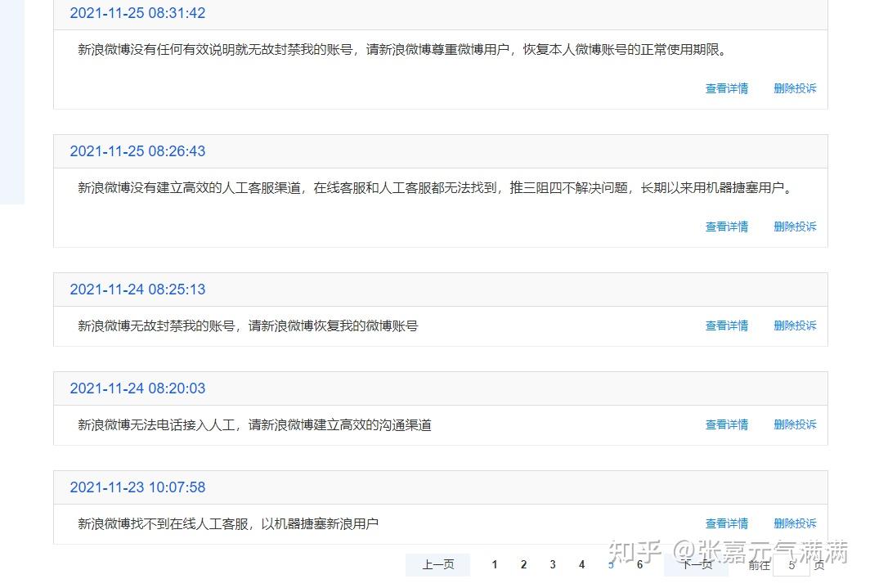
Task: Open details of the 08:31:42 complaint
Action: pyautogui.click(x=726, y=88)
